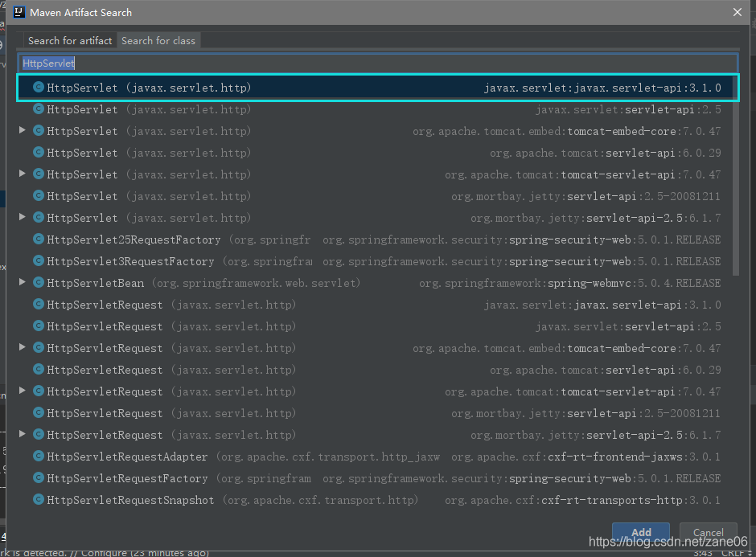Select 'org.apache.tomcat:servlet-api:6.0.29' on HttpServlet row
Screen dimensions: 756x557
point(605,153)
